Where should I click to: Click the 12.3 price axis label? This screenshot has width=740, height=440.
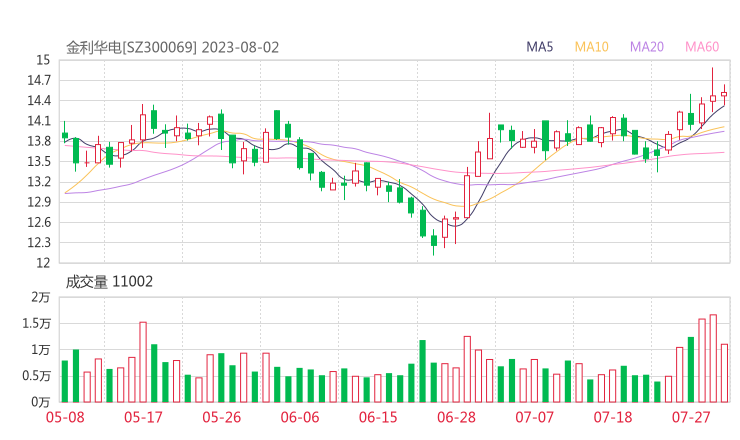click(x=39, y=243)
